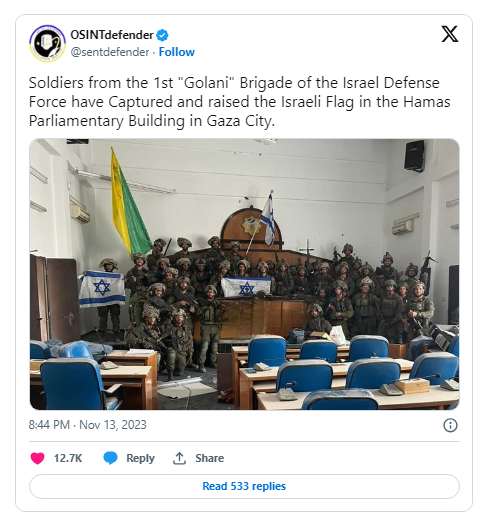Open the X logo link
Image resolution: width=482 pixels, height=523 pixels.
pyautogui.click(x=450, y=34)
